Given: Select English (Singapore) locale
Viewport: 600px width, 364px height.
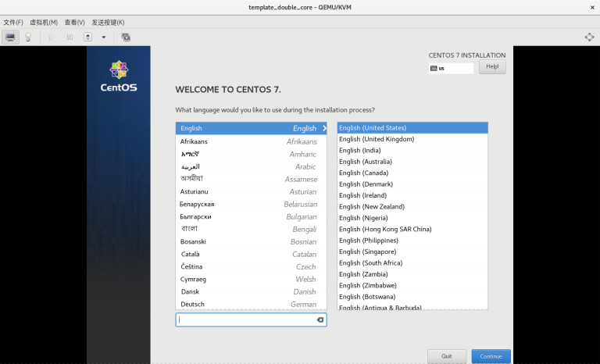Looking at the screenshot, I should point(412,252).
